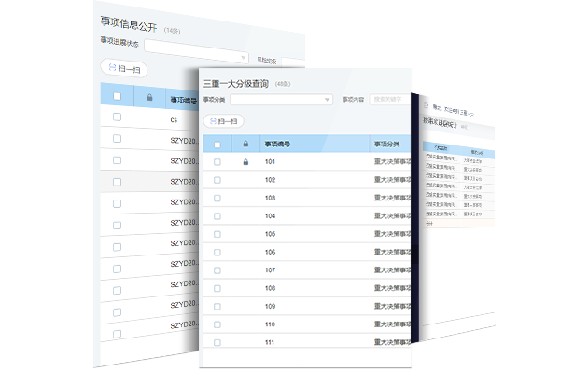Click item number 105 in the table

tap(270, 234)
